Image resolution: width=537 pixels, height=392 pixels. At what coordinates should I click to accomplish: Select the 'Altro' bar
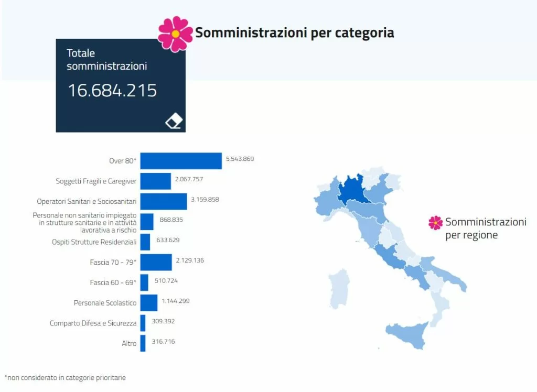point(143,343)
